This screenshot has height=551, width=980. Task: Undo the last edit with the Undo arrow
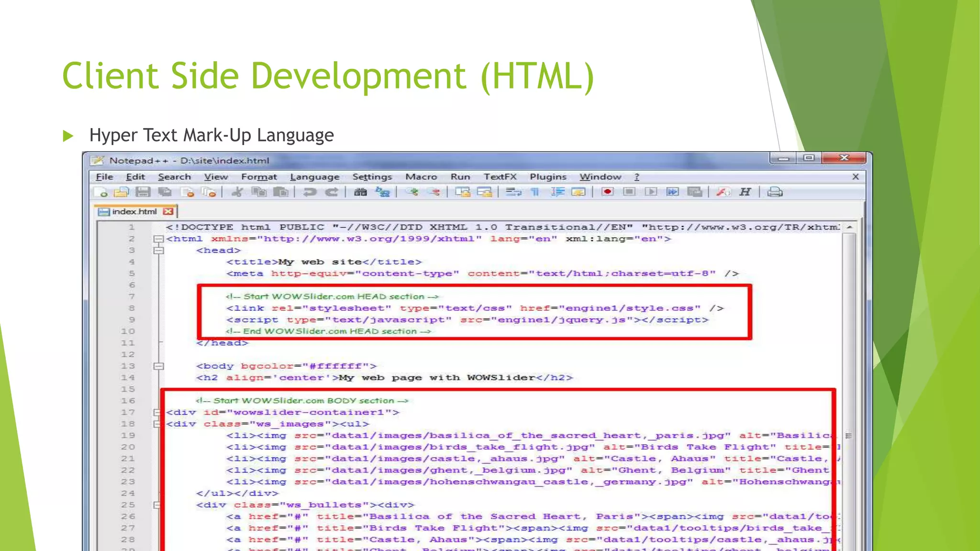point(310,192)
